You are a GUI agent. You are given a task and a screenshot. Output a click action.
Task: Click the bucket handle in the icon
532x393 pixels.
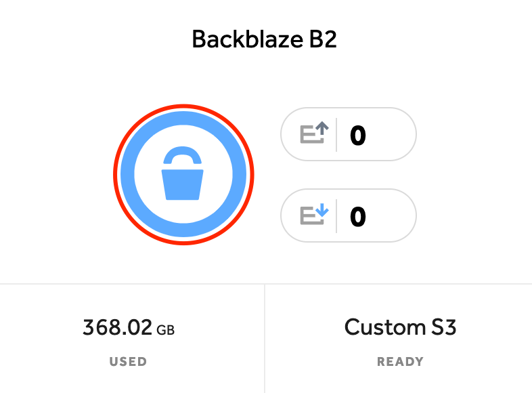pos(183,155)
